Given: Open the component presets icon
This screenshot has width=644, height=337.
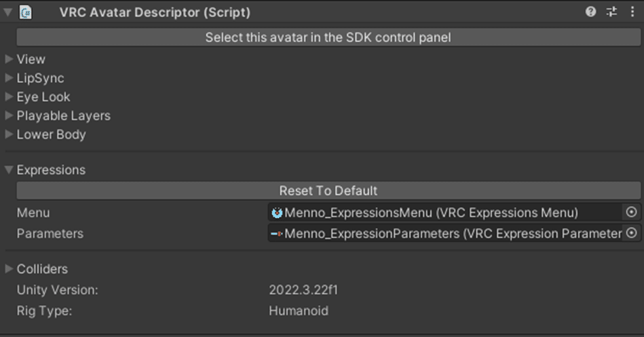Looking at the screenshot, I should [x=611, y=12].
